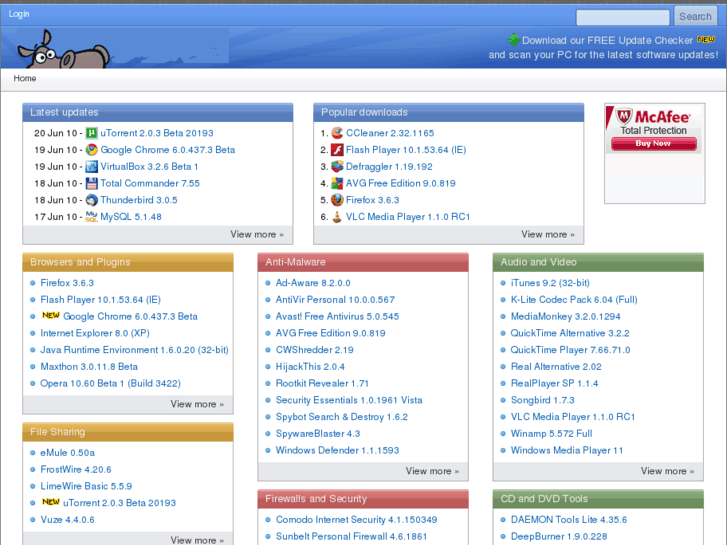The width and height of the screenshot is (727, 545).
Task: View more in Latest updates
Action: pyautogui.click(x=257, y=235)
